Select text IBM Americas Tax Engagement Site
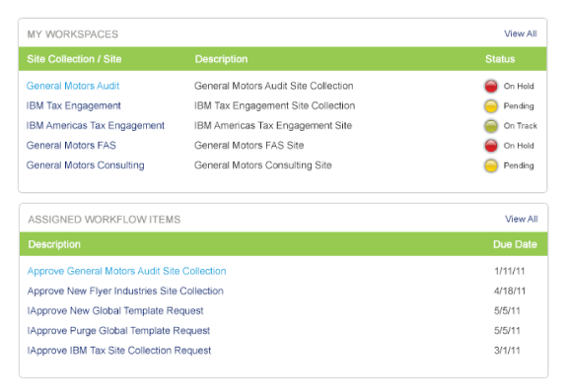This screenshot has width=566, height=392. (273, 125)
